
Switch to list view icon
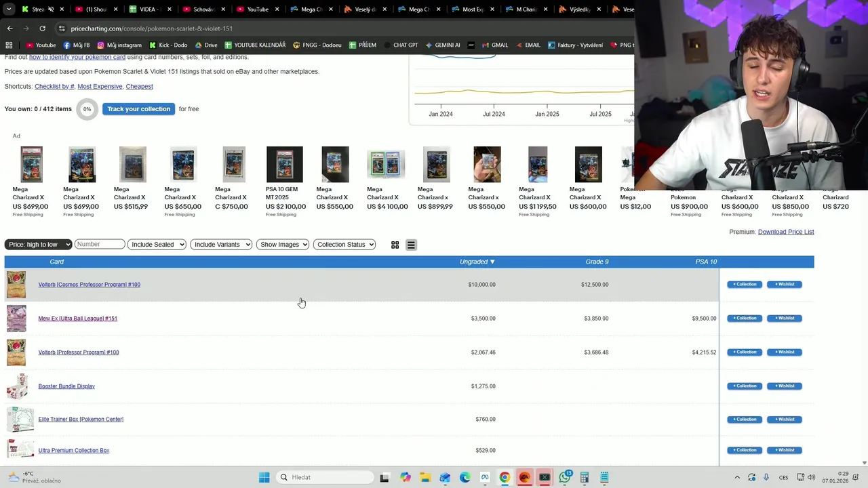tap(411, 245)
